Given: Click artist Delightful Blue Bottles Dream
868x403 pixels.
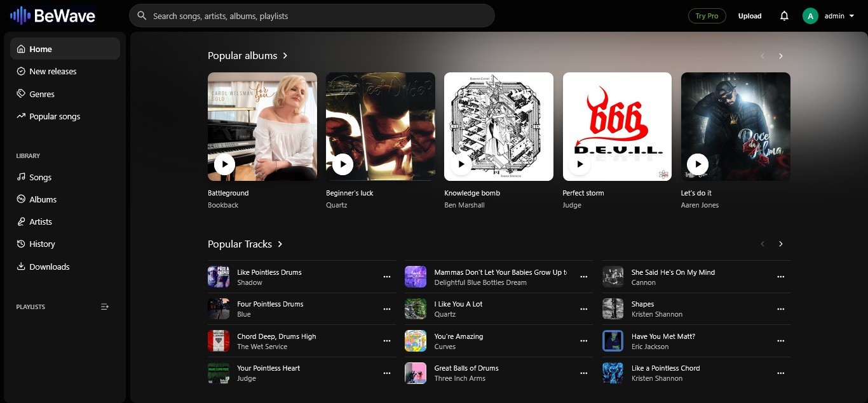Looking at the screenshot, I should [480, 282].
